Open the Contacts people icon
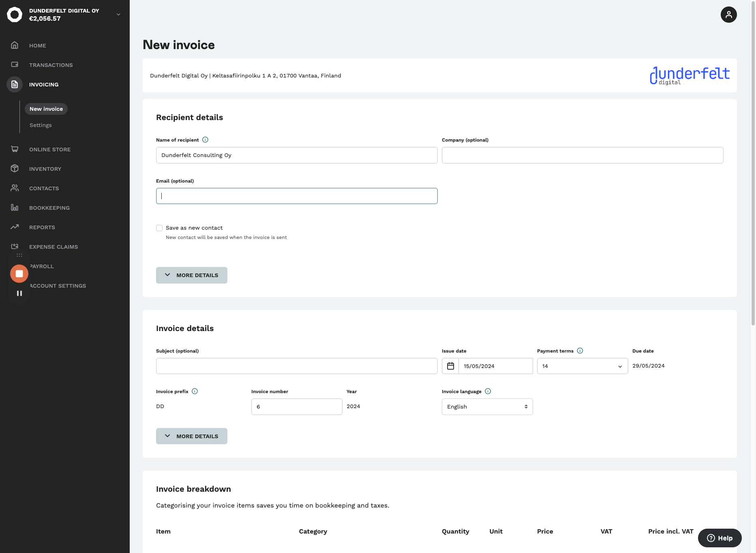756x553 pixels. 15,188
